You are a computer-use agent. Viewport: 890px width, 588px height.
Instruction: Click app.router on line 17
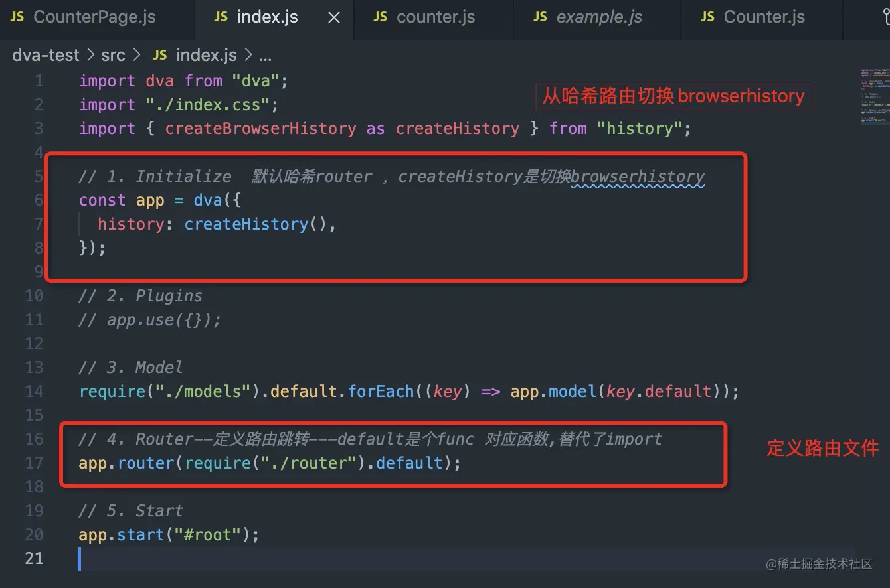coord(127,463)
